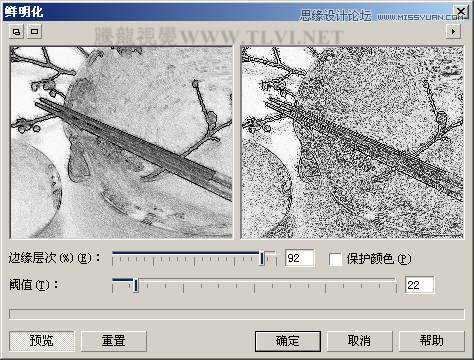Screen dimensions: 474x360
Task: Click the 边缘层次 slider handle
Action: click(262, 258)
